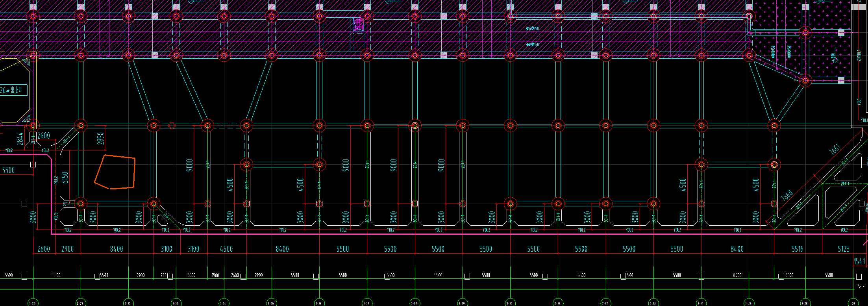
Task: Select the 5125 dimension text
Action: click(844, 249)
